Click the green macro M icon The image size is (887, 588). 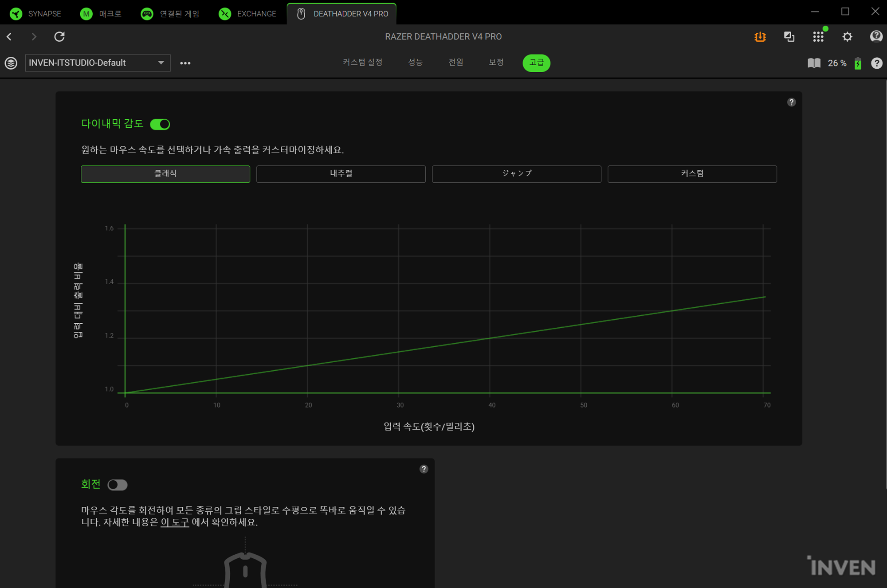pos(86,14)
